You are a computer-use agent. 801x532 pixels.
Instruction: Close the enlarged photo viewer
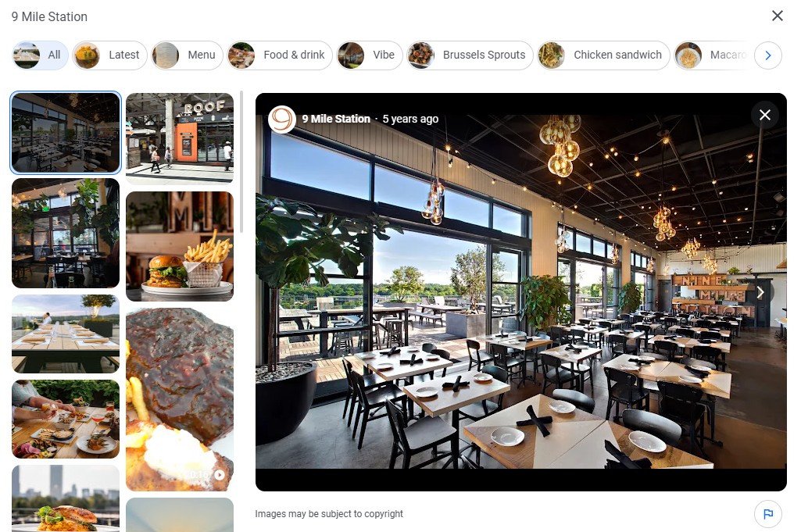pyautogui.click(x=765, y=115)
